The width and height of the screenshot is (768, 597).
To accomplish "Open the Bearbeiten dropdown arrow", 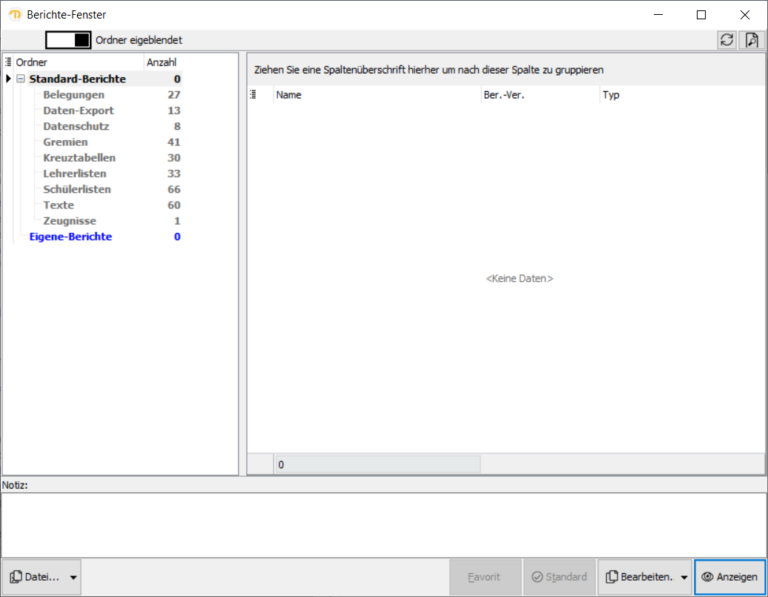I will tap(684, 577).
